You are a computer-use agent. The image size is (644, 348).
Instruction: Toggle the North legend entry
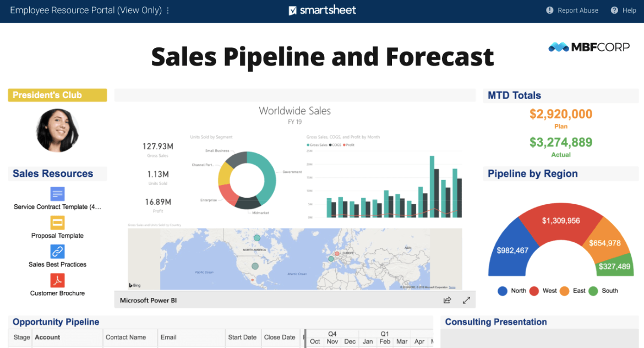coord(502,291)
